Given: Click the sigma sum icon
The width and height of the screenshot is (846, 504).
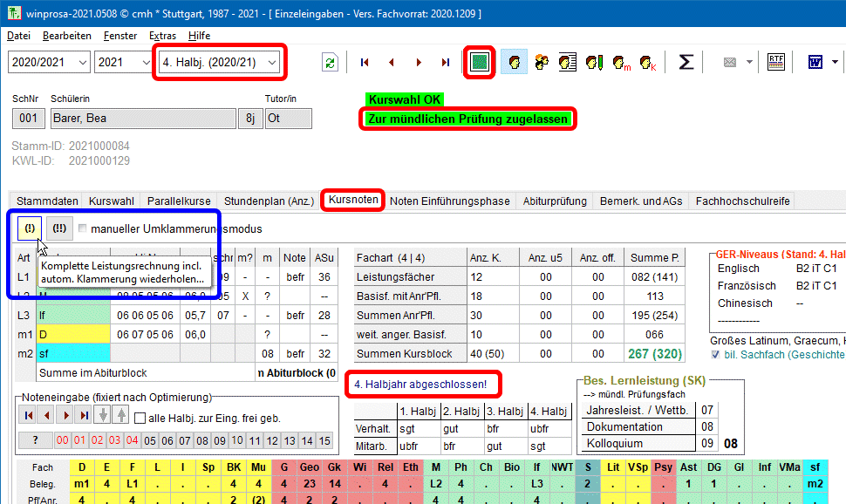Looking at the screenshot, I should click(686, 63).
